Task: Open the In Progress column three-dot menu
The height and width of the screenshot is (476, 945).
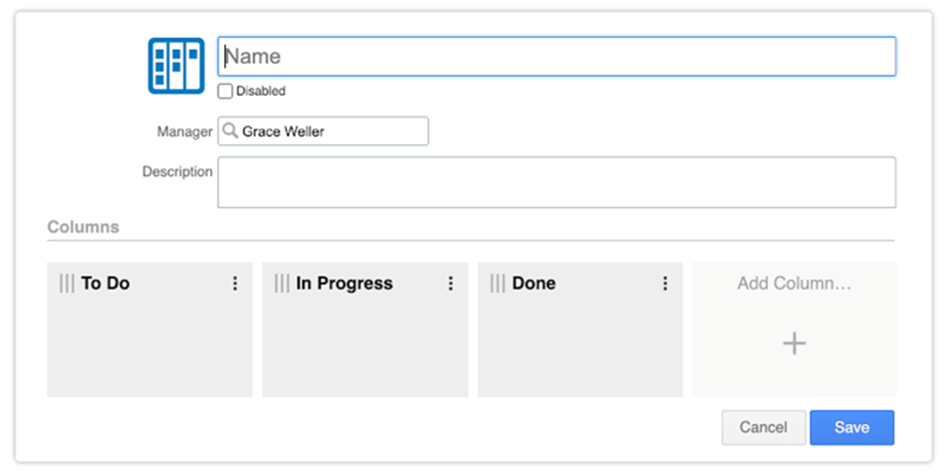Action: 450,283
